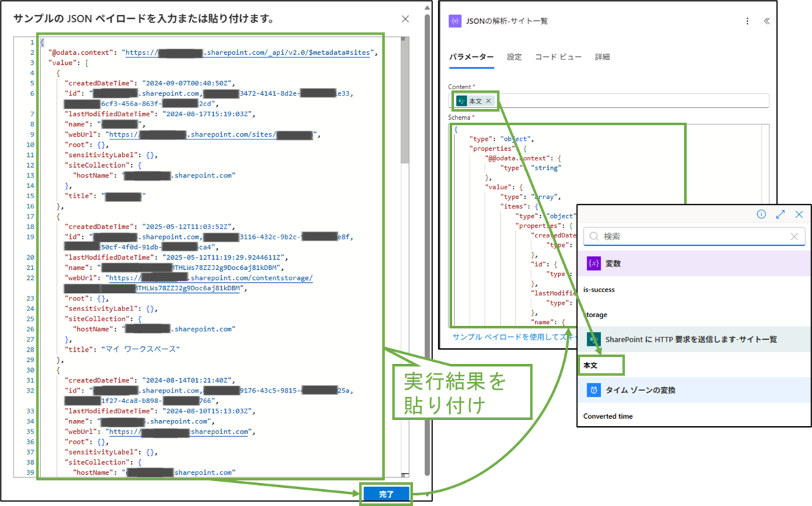
Task: Switch to the 設定 tab
Action: tap(514, 57)
